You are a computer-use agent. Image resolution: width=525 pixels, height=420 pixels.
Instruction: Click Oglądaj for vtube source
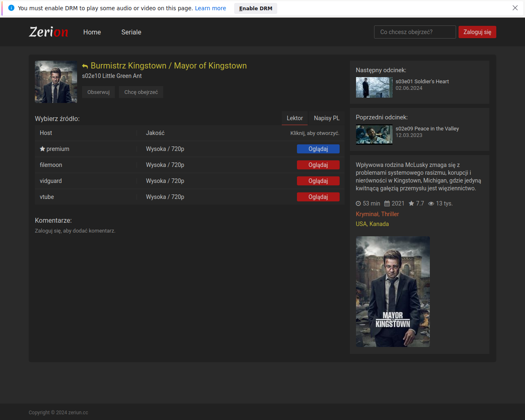pyautogui.click(x=318, y=197)
